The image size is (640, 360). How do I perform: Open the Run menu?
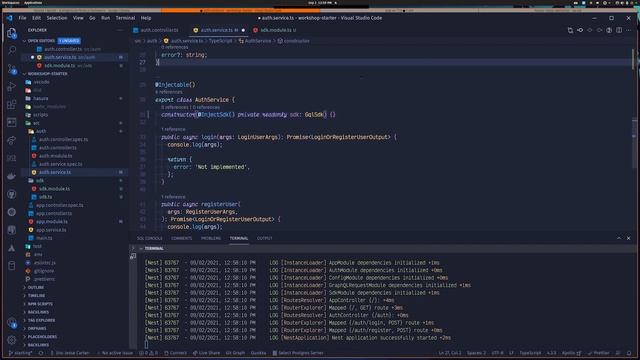point(105,18)
